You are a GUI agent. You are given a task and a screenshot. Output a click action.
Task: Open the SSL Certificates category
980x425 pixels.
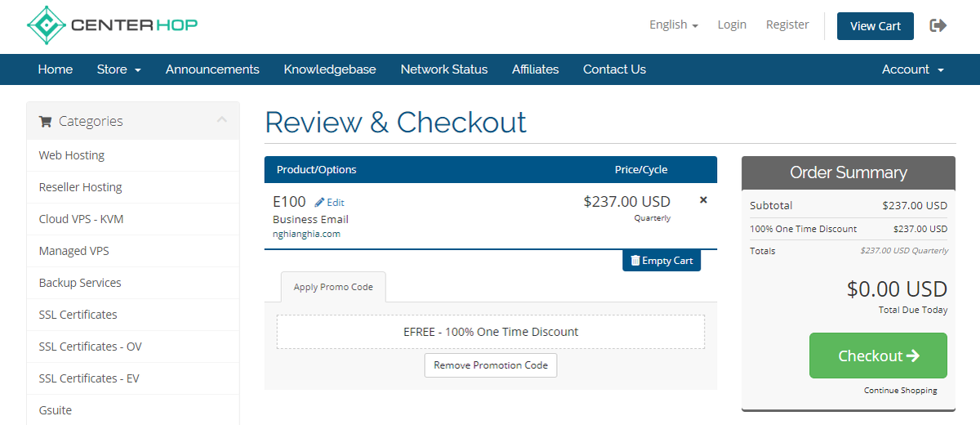(133, 315)
